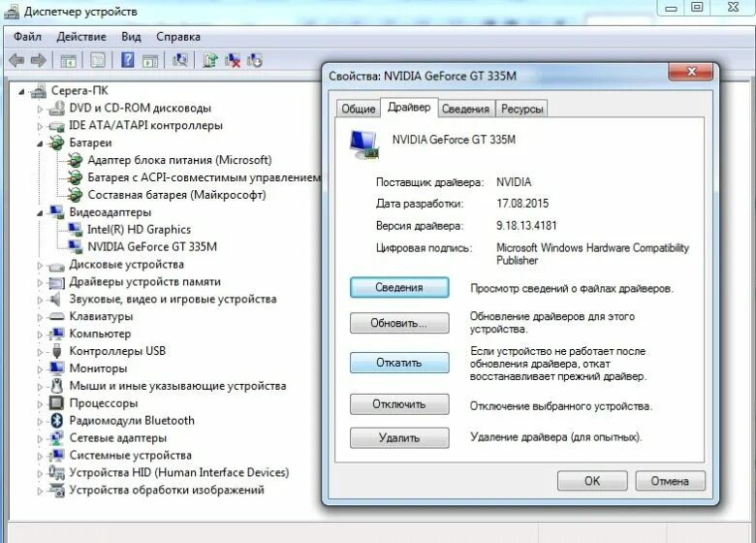756x543 pixels.
Task: Click the Мониторы display icon
Action: tap(56, 368)
